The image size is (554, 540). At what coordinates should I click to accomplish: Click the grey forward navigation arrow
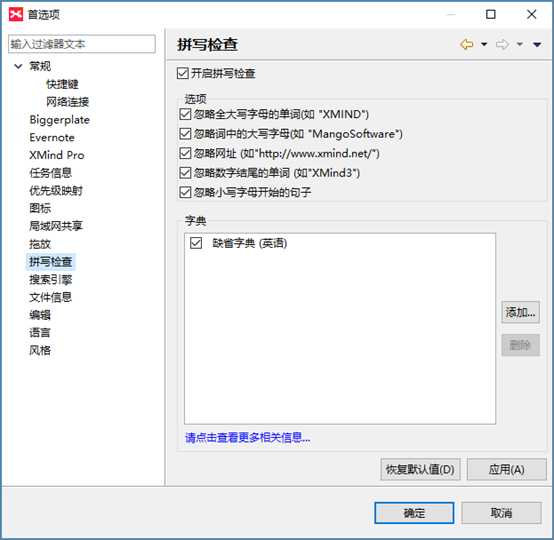502,45
